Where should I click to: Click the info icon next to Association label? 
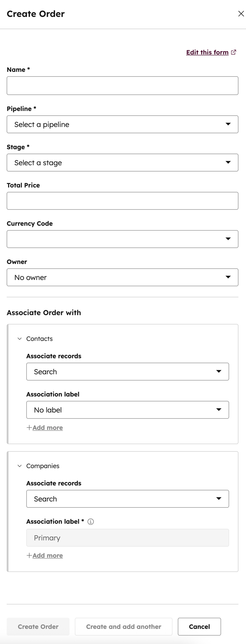click(91, 521)
